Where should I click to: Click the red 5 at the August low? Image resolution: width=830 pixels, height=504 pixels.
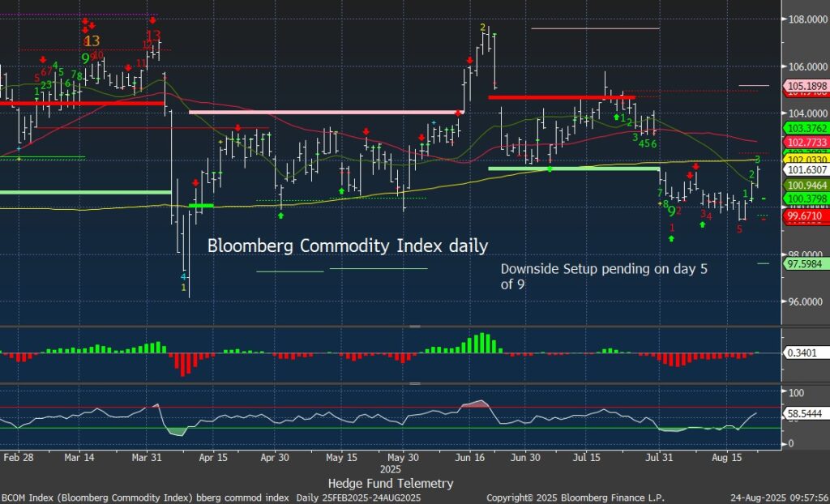tap(738, 229)
